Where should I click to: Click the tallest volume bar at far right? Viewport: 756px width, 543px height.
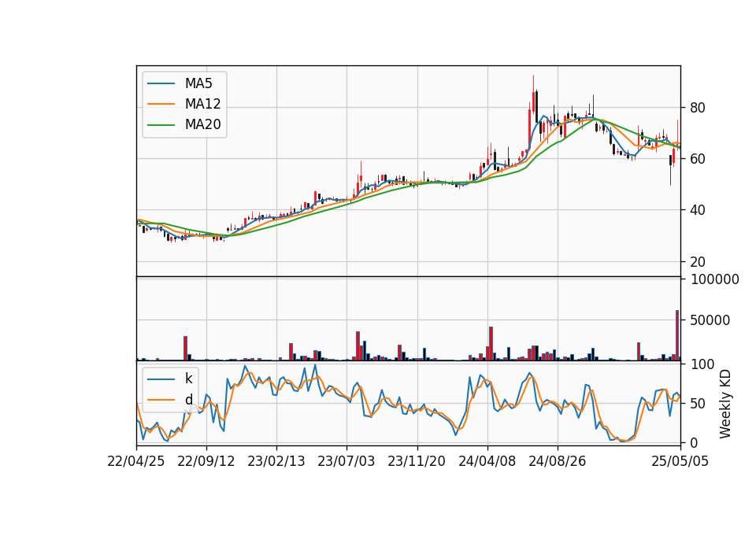(x=677, y=335)
